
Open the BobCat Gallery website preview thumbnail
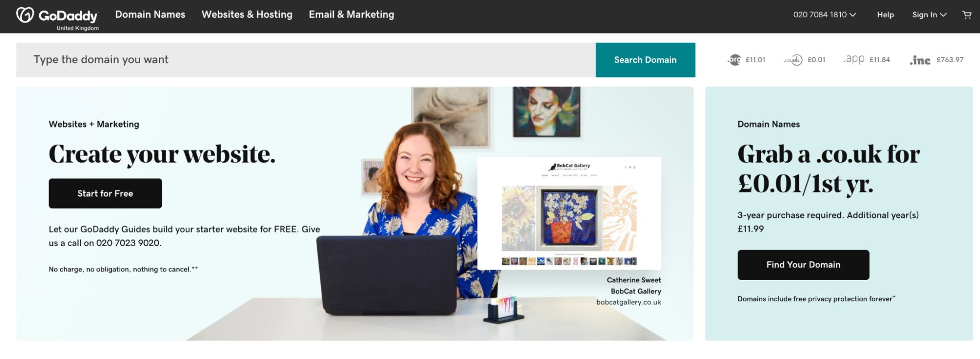click(569, 213)
